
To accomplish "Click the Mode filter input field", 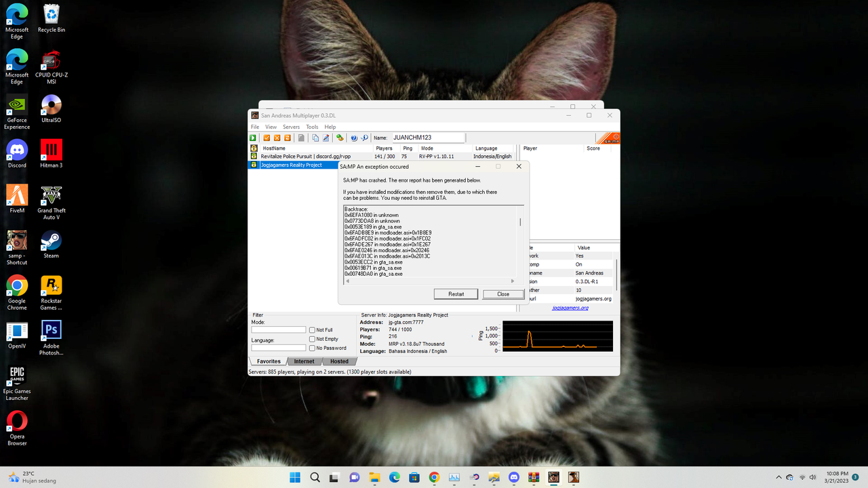I will pyautogui.click(x=279, y=330).
